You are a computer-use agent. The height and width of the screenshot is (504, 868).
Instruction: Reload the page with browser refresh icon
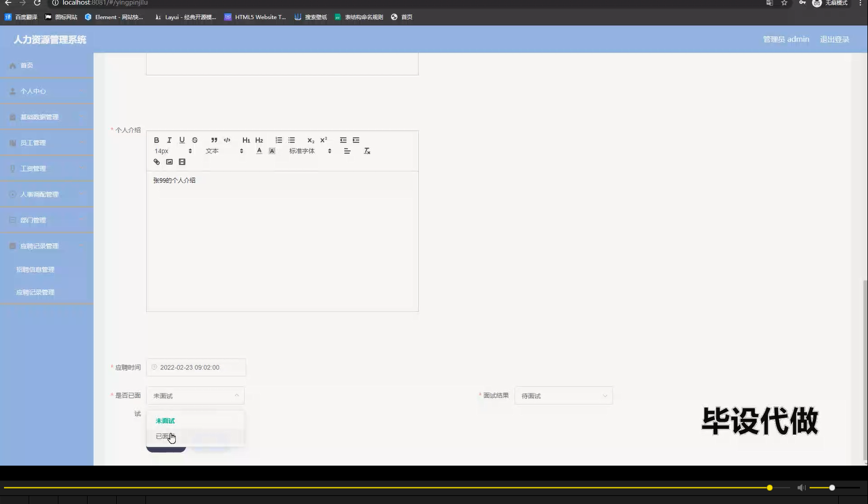pyautogui.click(x=37, y=3)
